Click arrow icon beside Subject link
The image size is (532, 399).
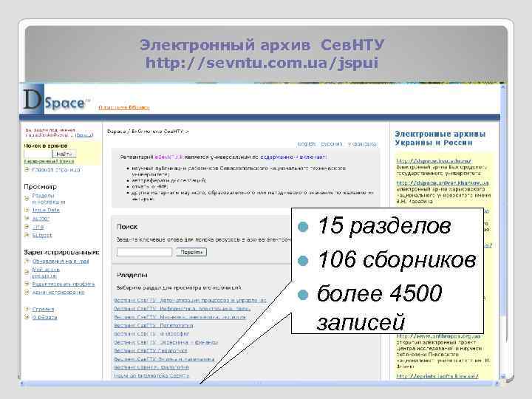(27, 235)
